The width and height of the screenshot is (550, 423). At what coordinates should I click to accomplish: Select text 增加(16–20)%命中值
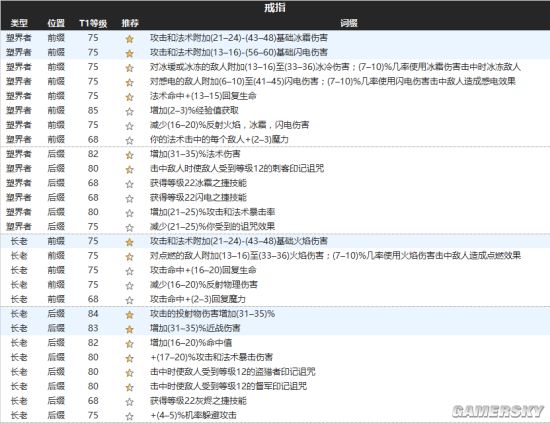191,343
